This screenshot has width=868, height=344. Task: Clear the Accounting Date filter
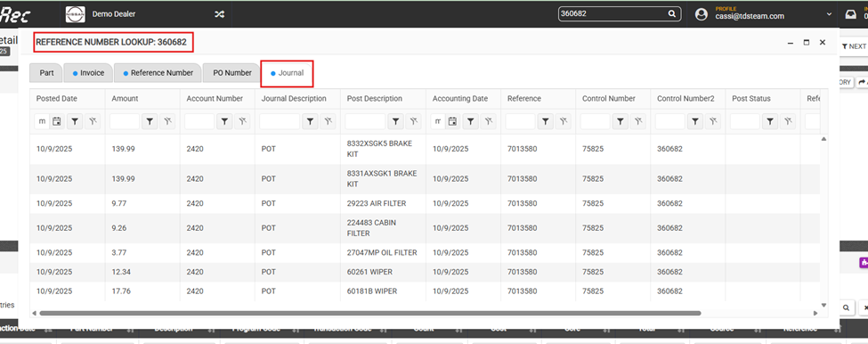(488, 121)
